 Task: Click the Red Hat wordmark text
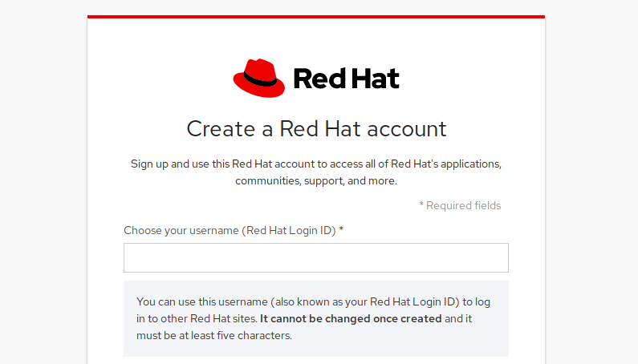coord(346,79)
